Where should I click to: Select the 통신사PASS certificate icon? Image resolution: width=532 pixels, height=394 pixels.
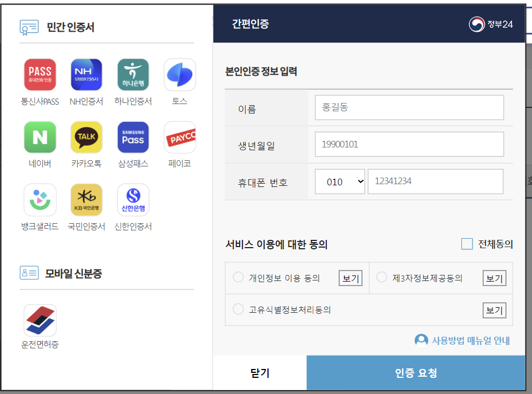pos(39,74)
